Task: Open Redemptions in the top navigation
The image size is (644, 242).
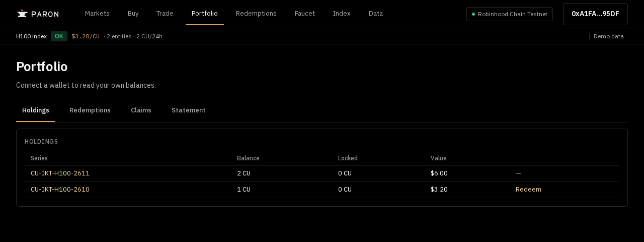Action: [256, 14]
